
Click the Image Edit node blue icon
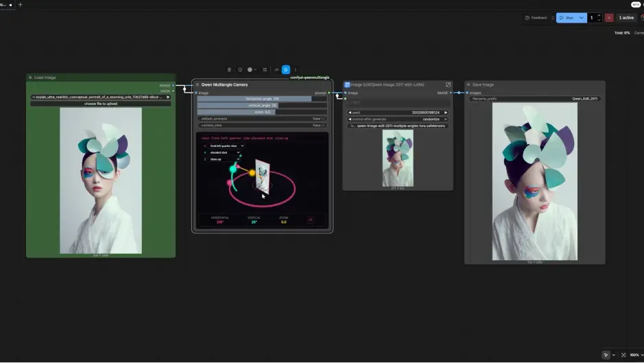[347, 84]
